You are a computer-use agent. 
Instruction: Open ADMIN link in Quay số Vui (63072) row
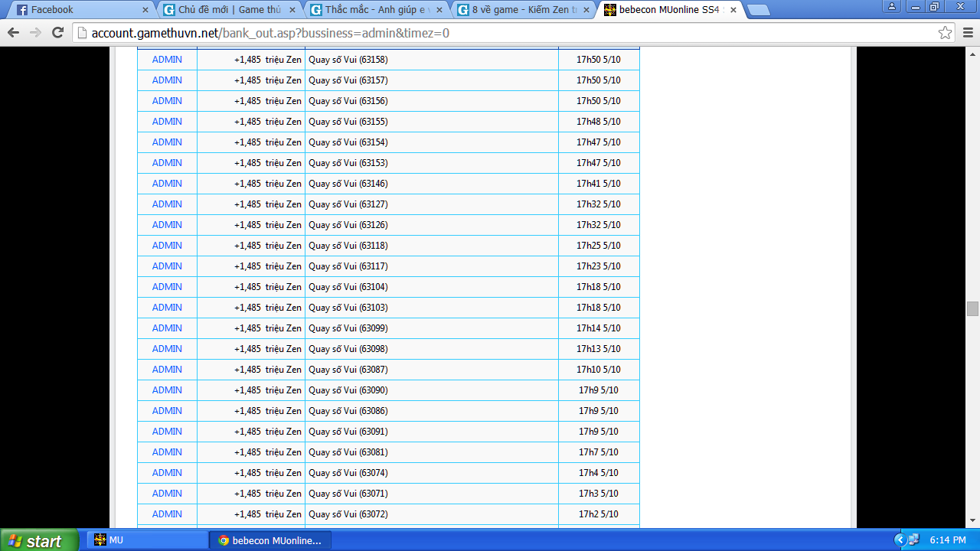167,514
